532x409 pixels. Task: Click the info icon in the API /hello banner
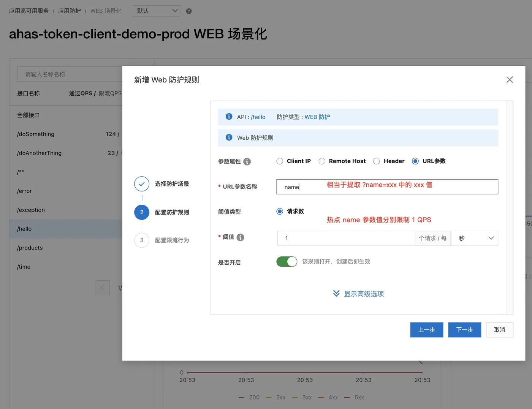pyautogui.click(x=229, y=117)
